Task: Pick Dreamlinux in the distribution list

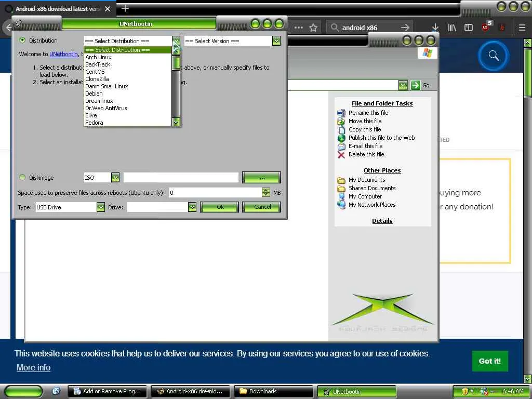Action: (127, 101)
